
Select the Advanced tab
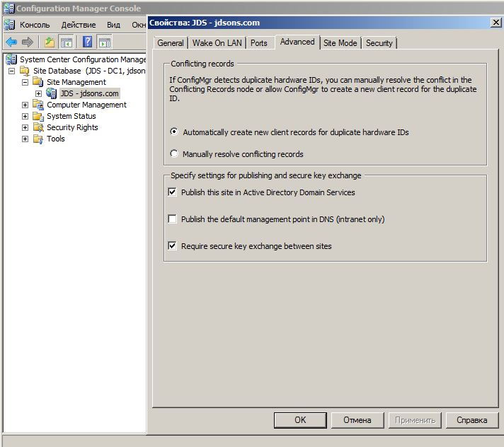[x=297, y=42]
